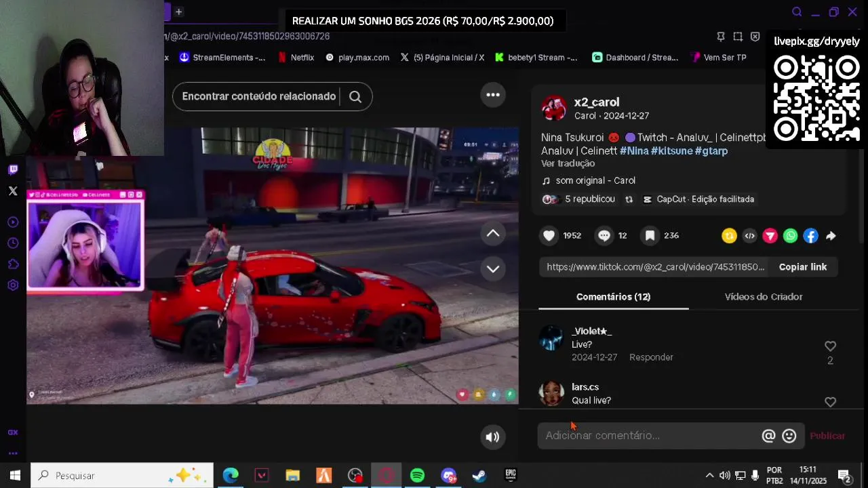Send video via red share-to-friends icon
This screenshot has width=868, height=488.
pyautogui.click(x=770, y=236)
